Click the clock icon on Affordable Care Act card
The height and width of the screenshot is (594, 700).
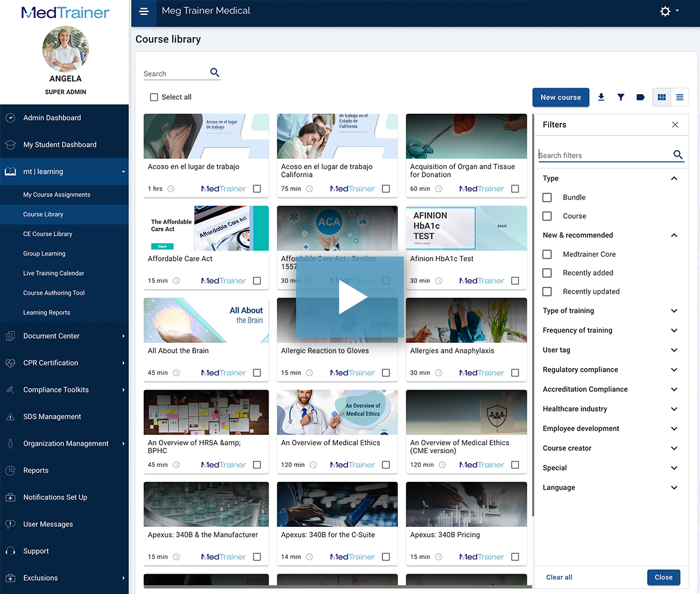click(x=176, y=281)
